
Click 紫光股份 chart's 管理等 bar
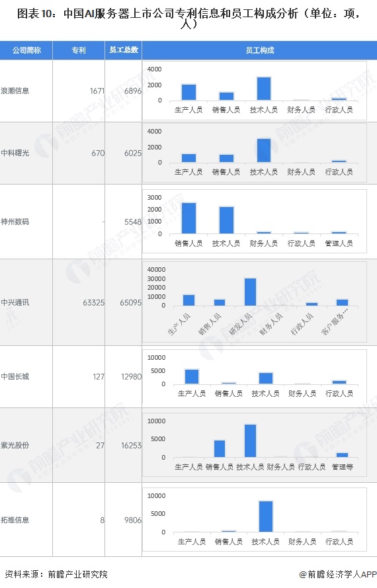click(x=342, y=455)
